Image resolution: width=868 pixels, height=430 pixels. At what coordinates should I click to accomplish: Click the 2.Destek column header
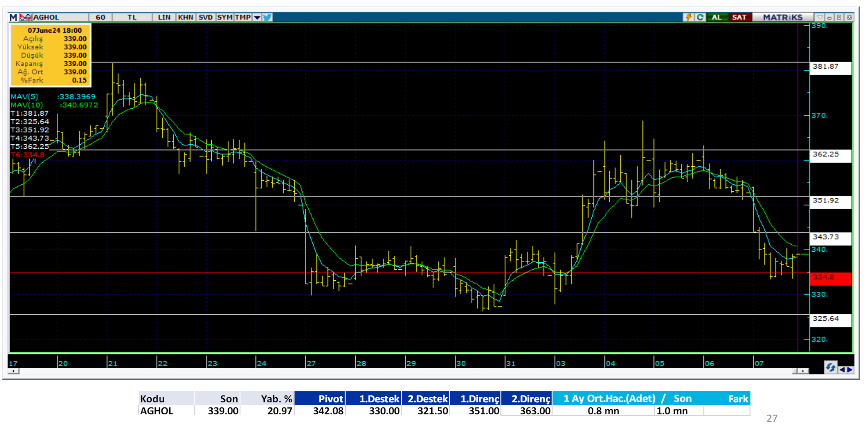coord(425,399)
